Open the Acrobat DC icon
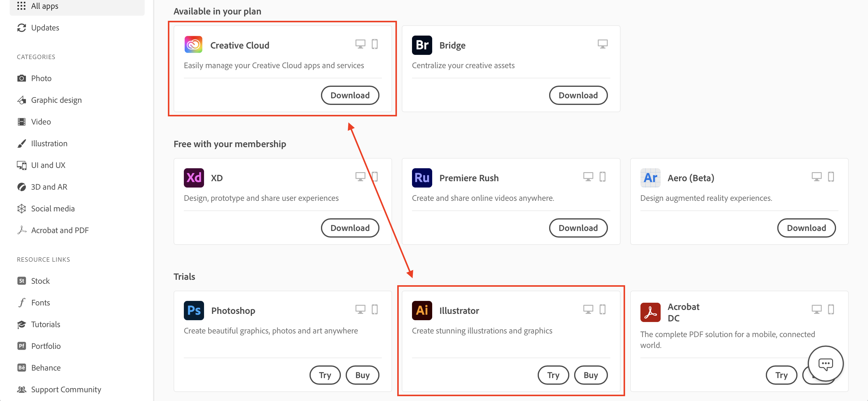The width and height of the screenshot is (868, 401). click(650, 312)
